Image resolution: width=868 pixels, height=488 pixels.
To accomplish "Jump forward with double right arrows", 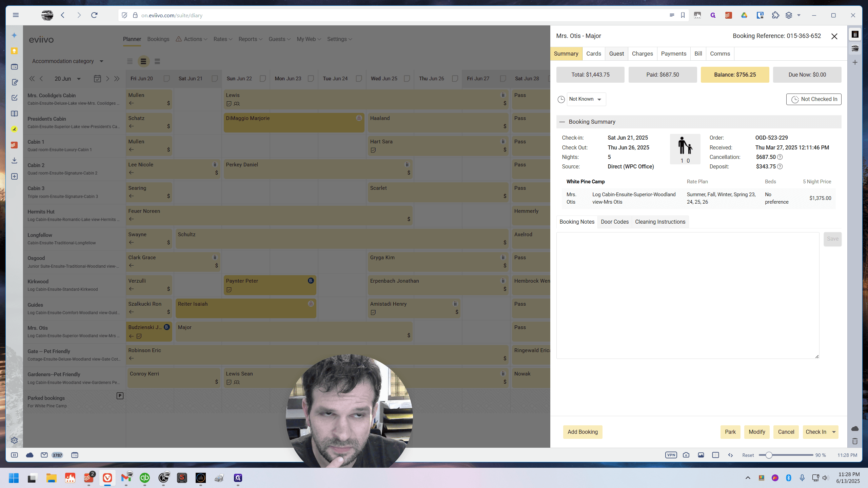I will coord(117,79).
